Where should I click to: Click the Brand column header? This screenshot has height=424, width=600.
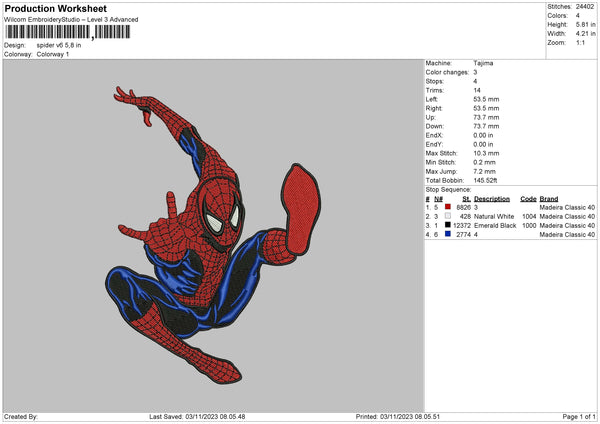point(547,199)
